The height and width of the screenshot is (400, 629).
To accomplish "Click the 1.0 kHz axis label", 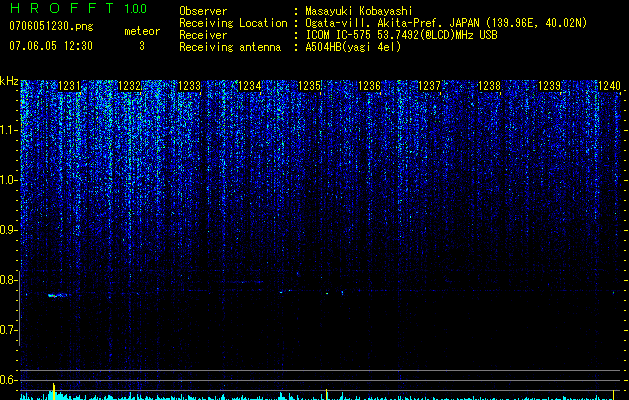I will (x=8, y=180).
